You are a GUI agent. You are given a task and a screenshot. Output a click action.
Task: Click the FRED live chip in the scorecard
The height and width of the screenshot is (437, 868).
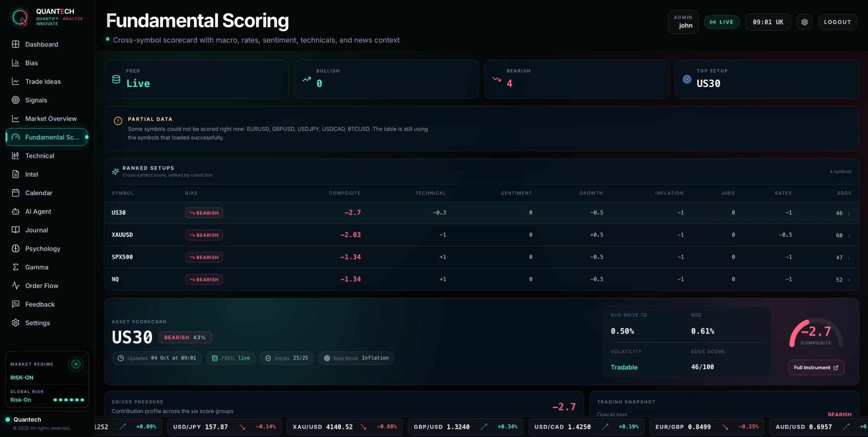pyautogui.click(x=231, y=358)
